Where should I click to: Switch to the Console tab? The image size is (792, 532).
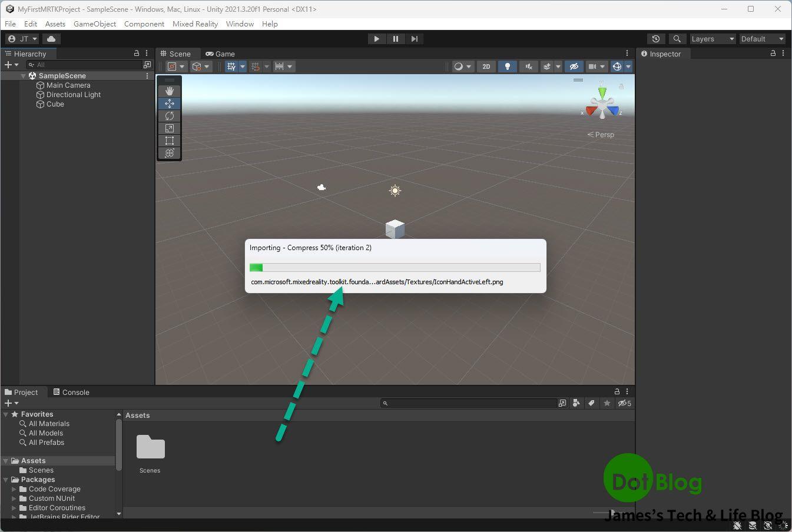[x=71, y=392]
